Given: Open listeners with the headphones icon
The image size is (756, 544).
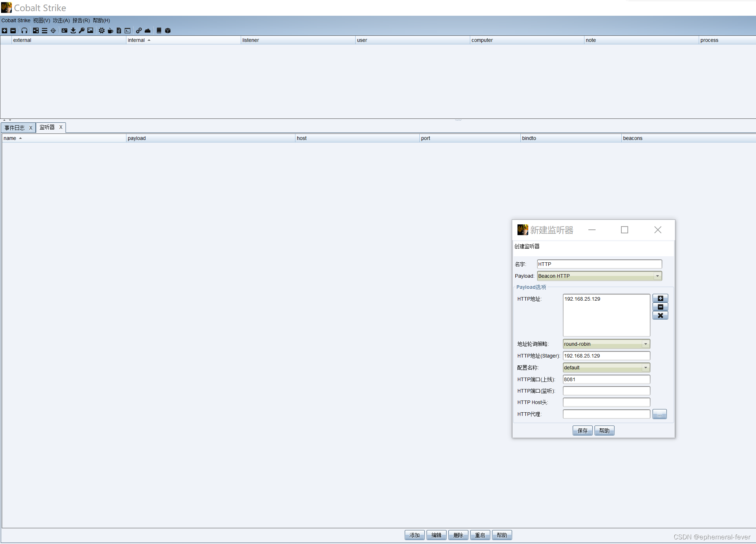Looking at the screenshot, I should click(24, 31).
